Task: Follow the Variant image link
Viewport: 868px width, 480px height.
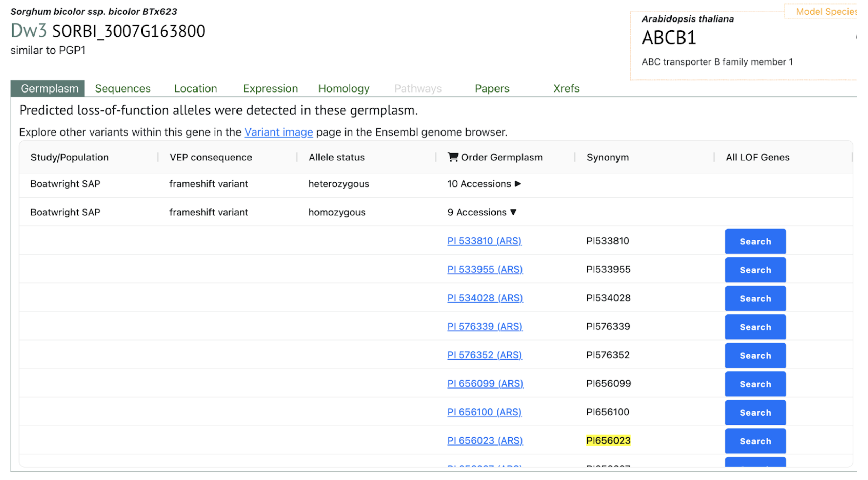Action: [x=279, y=132]
